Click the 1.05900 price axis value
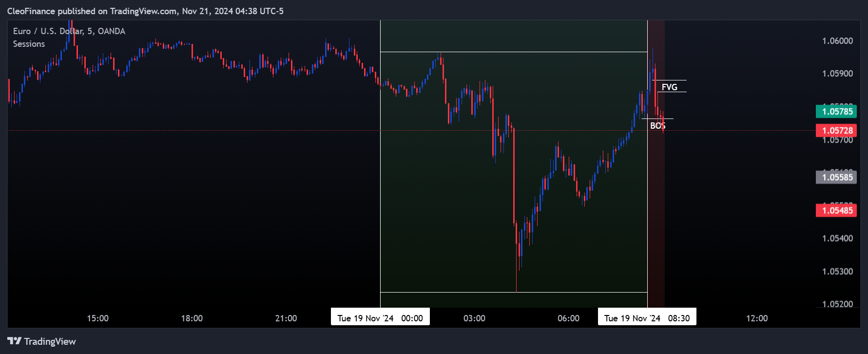The width and height of the screenshot is (868, 354). click(837, 74)
